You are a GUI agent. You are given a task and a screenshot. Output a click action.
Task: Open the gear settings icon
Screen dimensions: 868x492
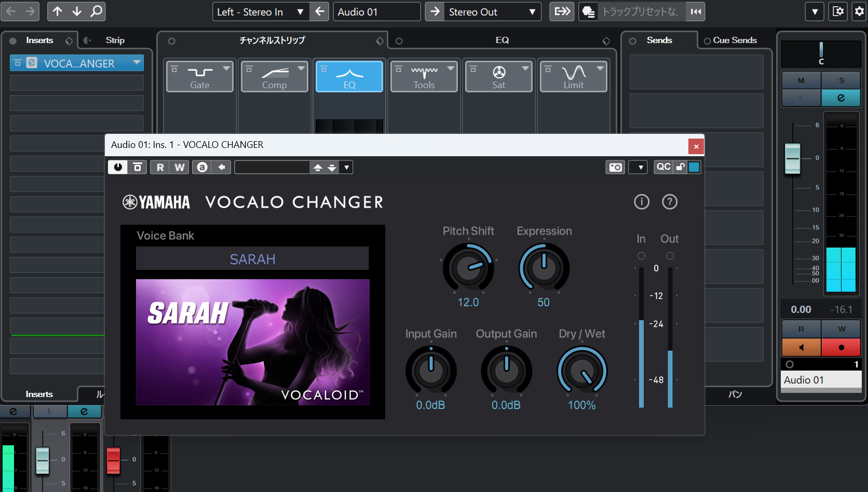click(859, 11)
